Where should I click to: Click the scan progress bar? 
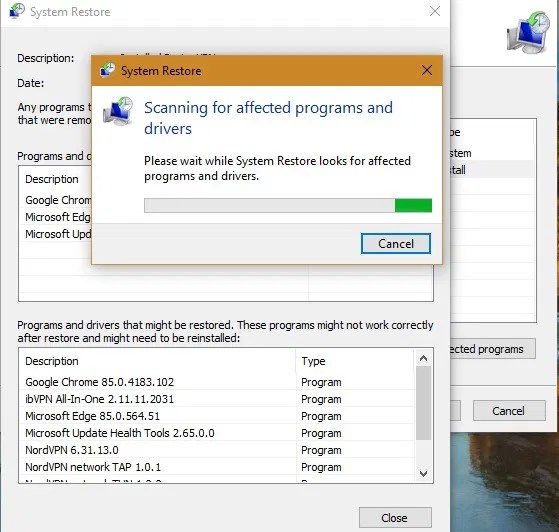[x=288, y=205]
